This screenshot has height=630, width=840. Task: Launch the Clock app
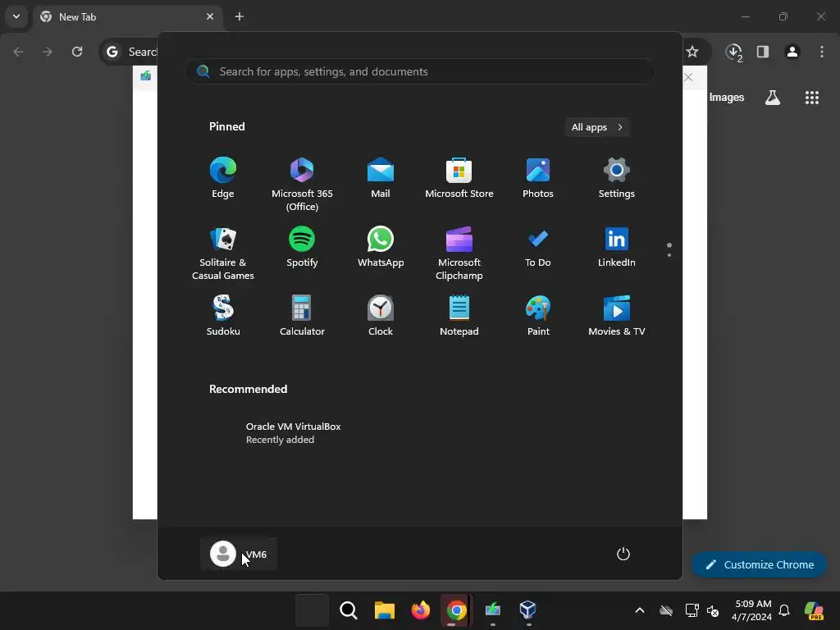[x=381, y=316]
